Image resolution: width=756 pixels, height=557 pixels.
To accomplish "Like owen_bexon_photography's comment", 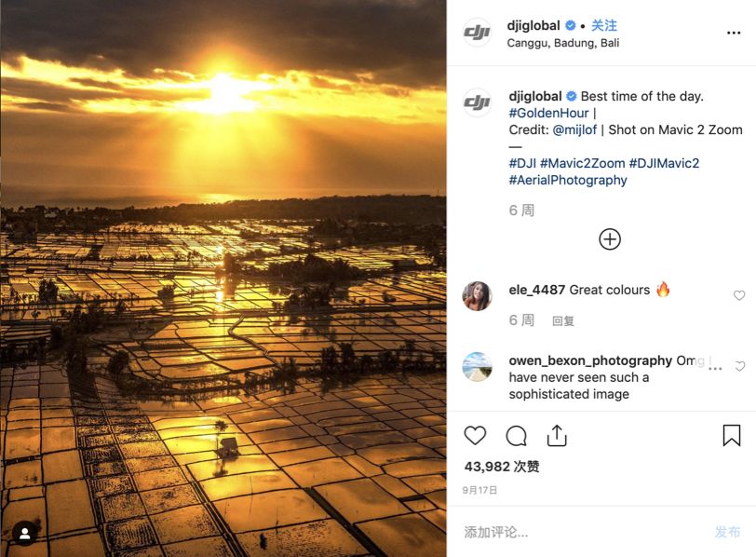I will [740, 367].
